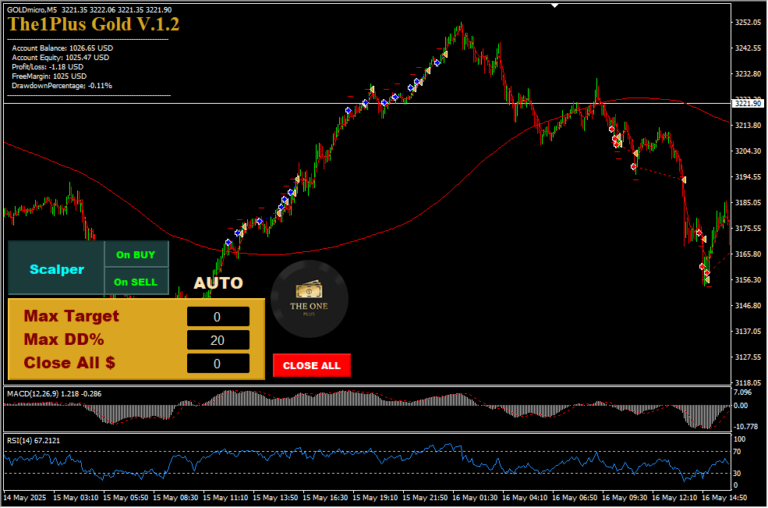Viewport: 768px width, 508px height.
Task: Click The1Plus Gold V.1.2 title
Action: point(94,24)
